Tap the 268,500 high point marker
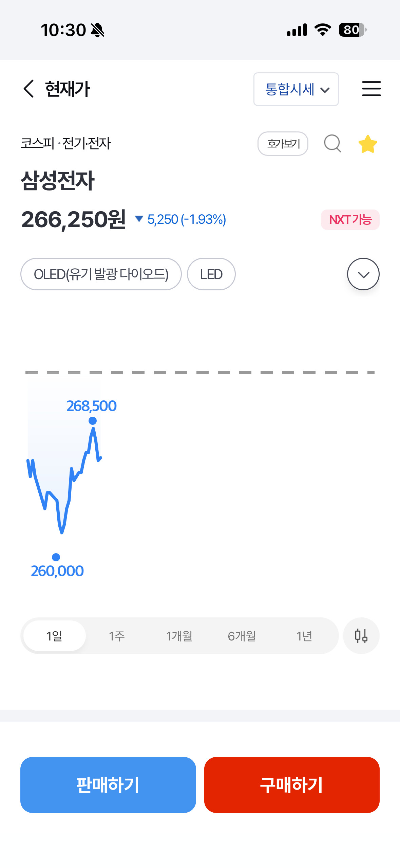This screenshot has width=400, height=868. 92,421
